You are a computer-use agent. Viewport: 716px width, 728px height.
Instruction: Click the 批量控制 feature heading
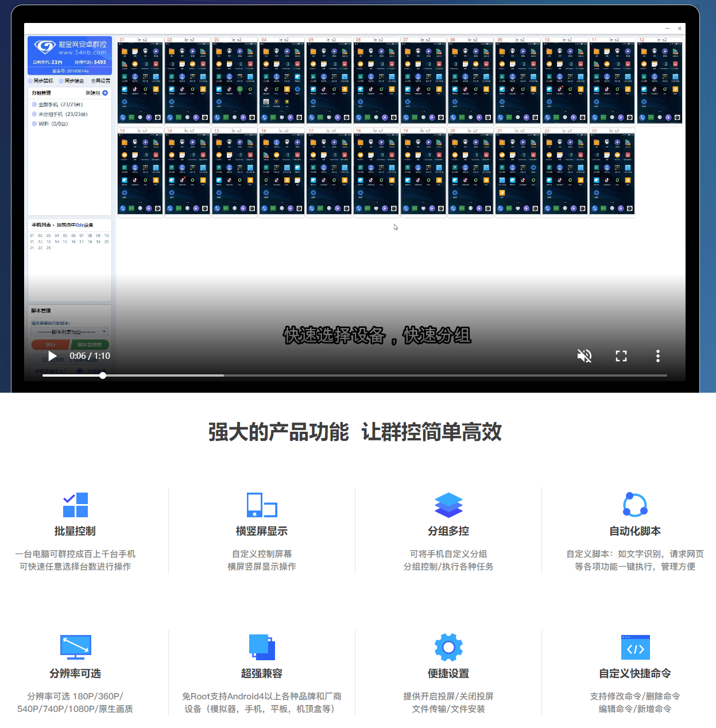click(x=75, y=531)
